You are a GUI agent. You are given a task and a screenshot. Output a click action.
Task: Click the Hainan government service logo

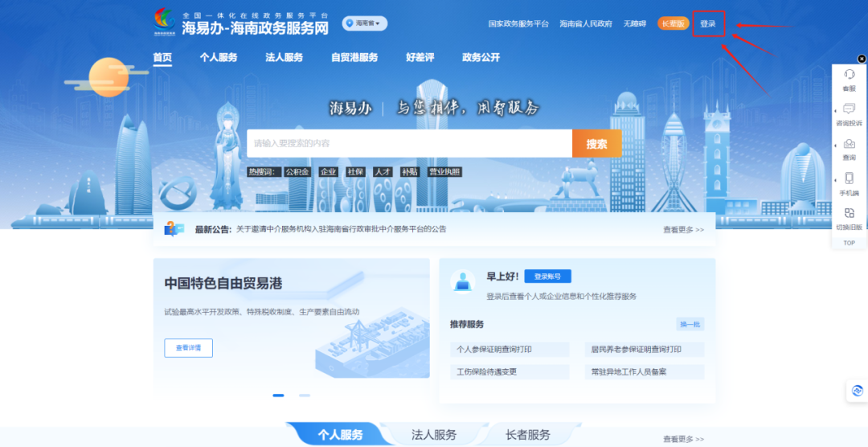coord(165,23)
